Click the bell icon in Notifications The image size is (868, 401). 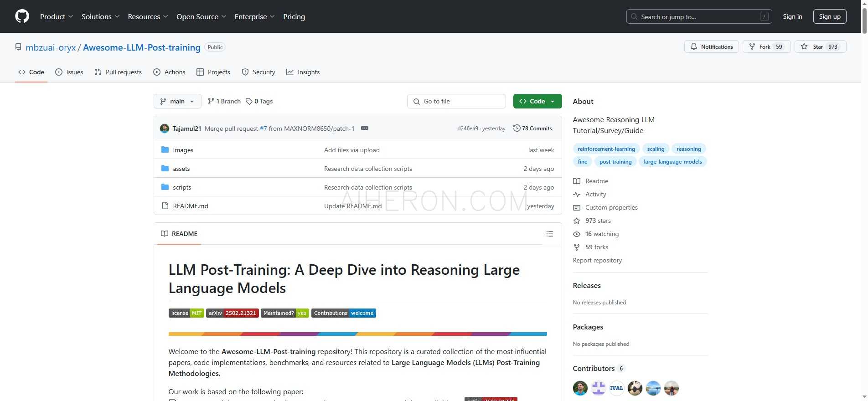[x=694, y=46]
